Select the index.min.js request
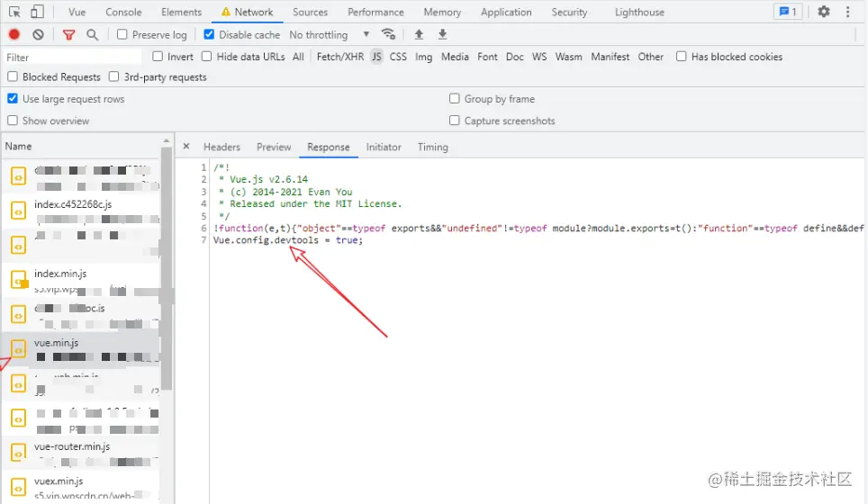868x504 pixels. 81,280
